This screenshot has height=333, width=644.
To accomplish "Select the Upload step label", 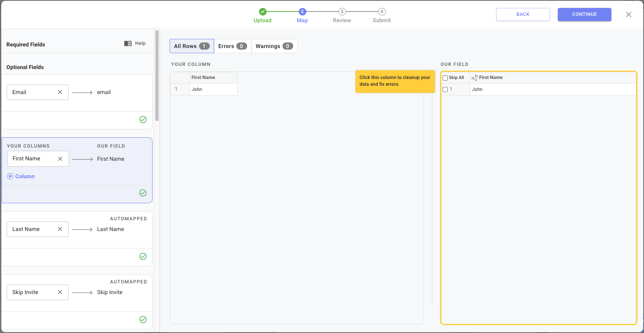I will [x=263, y=20].
